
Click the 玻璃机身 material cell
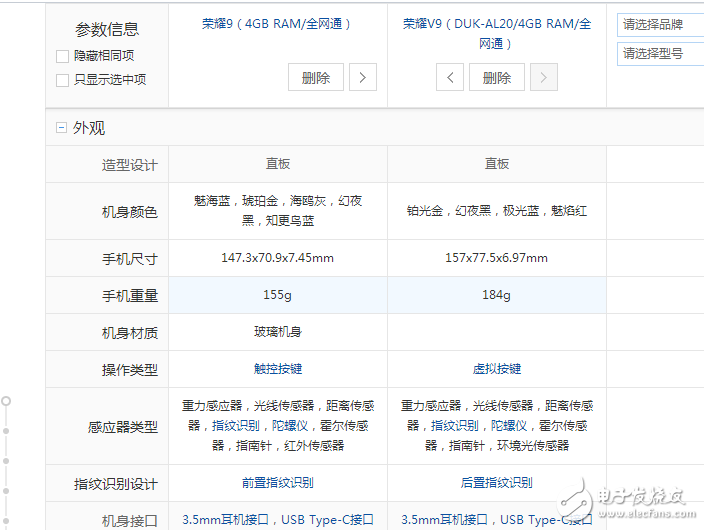click(x=278, y=332)
